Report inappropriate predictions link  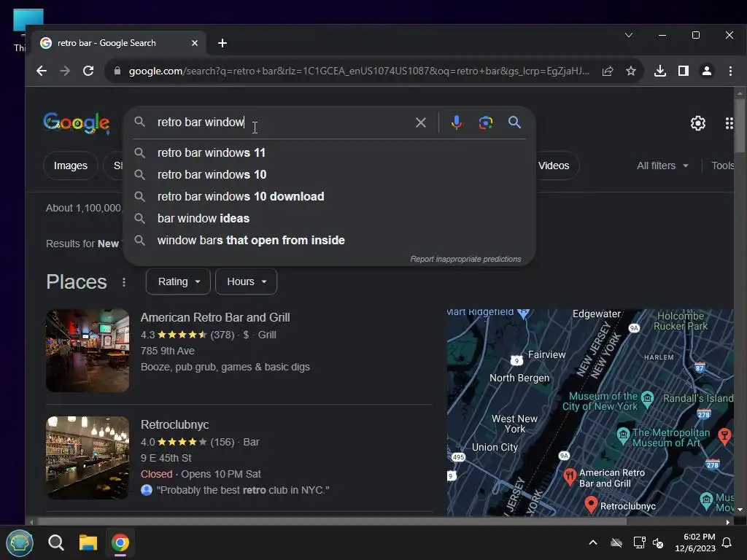(x=465, y=259)
